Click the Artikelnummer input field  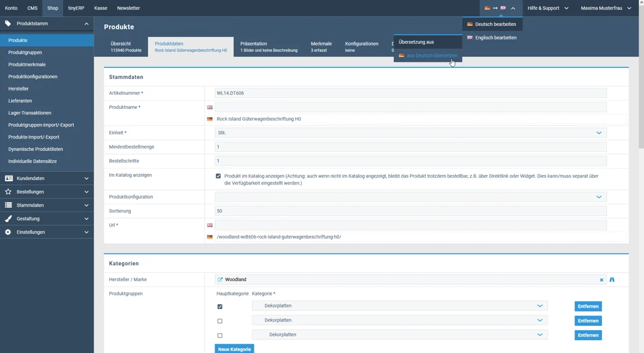(x=411, y=93)
